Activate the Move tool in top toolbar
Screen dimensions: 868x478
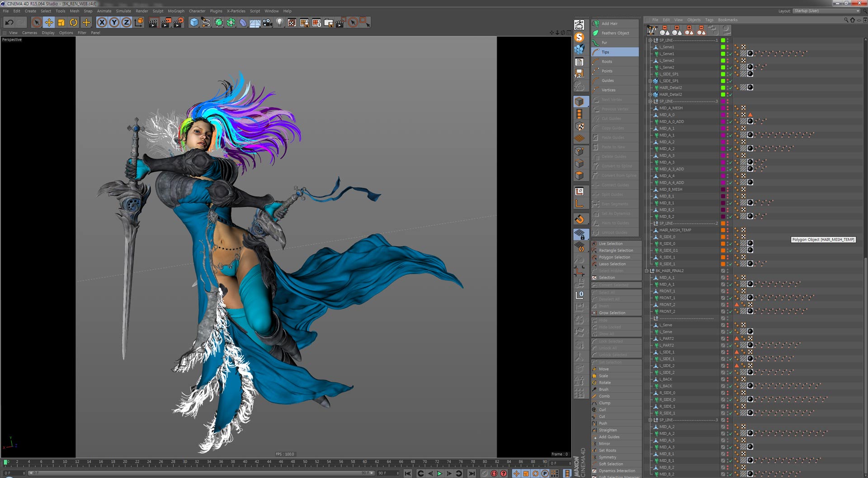coord(49,22)
